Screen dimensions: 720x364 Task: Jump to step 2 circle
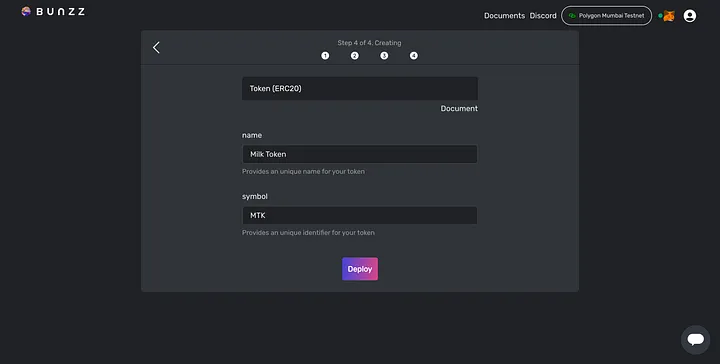click(x=354, y=56)
